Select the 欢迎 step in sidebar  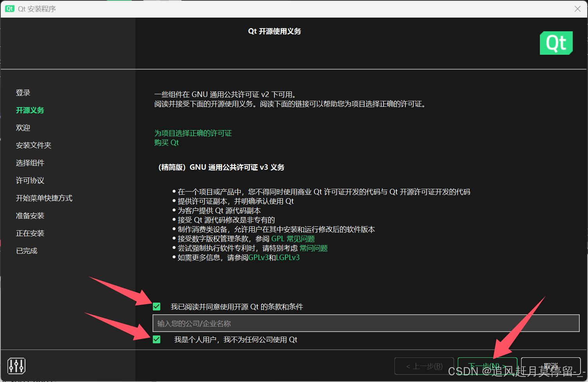[x=23, y=128]
